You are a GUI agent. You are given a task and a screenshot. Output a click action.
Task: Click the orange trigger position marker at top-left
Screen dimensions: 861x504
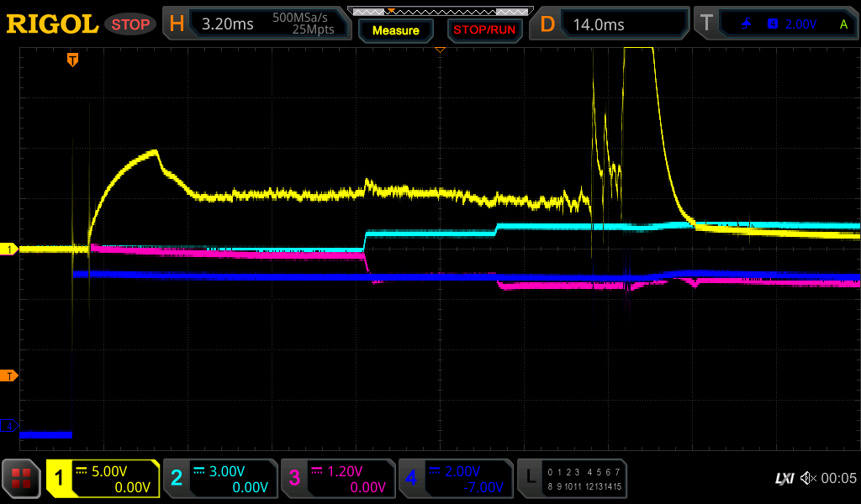pos(73,60)
